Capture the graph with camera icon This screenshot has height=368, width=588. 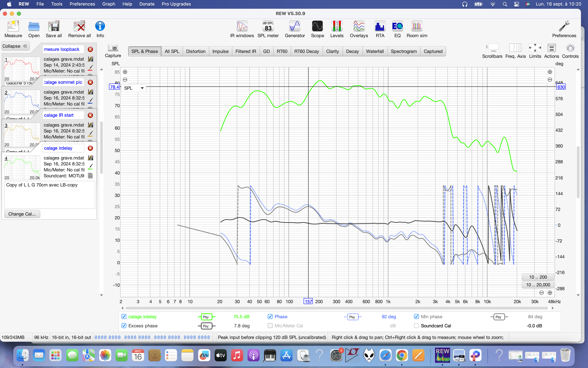coord(113,51)
